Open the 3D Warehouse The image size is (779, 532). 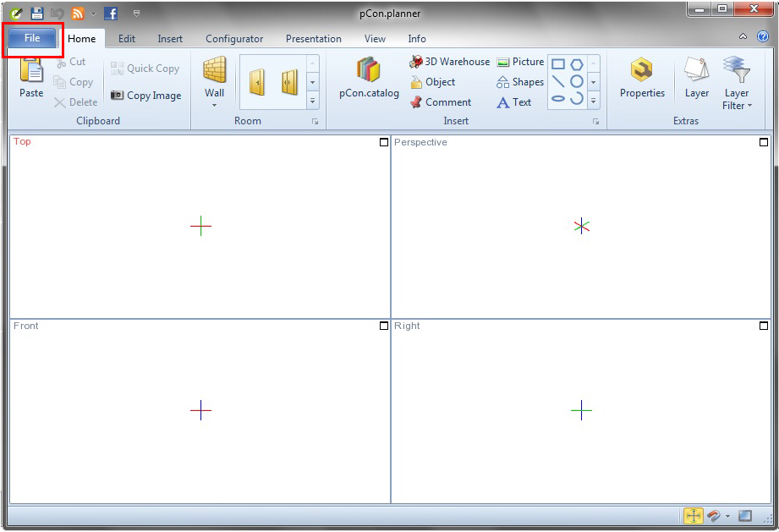pyautogui.click(x=449, y=62)
